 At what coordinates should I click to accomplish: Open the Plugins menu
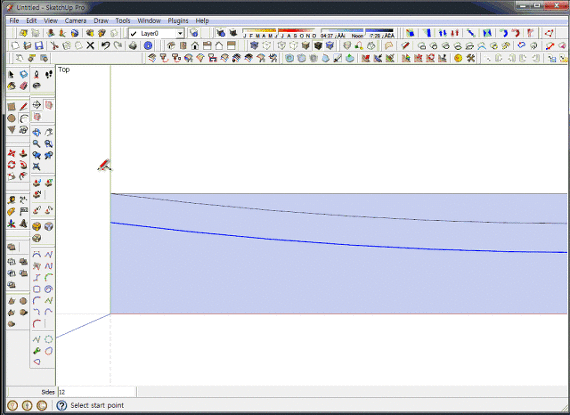178,21
